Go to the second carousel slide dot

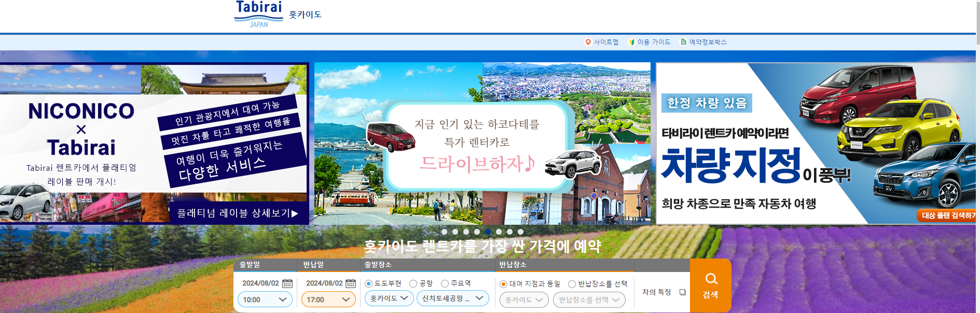(455, 232)
